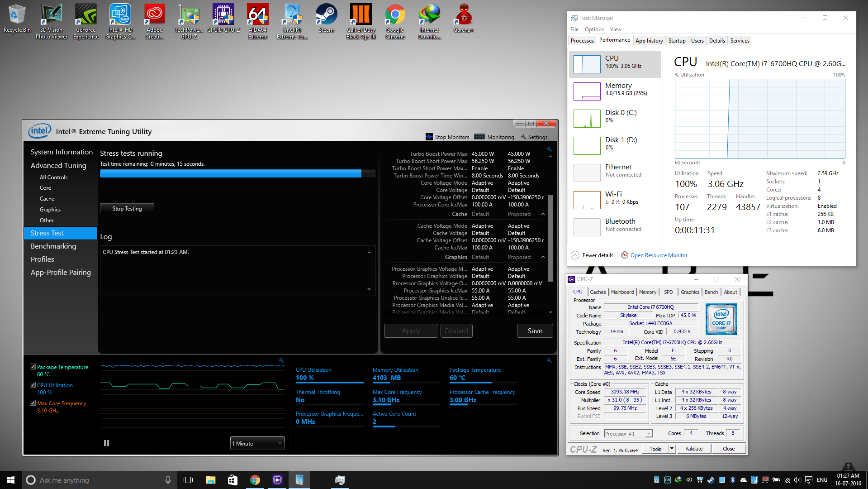Screen dimensions: 868x489
Task: Select Core under Advanced Tuning
Action: click(45, 188)
